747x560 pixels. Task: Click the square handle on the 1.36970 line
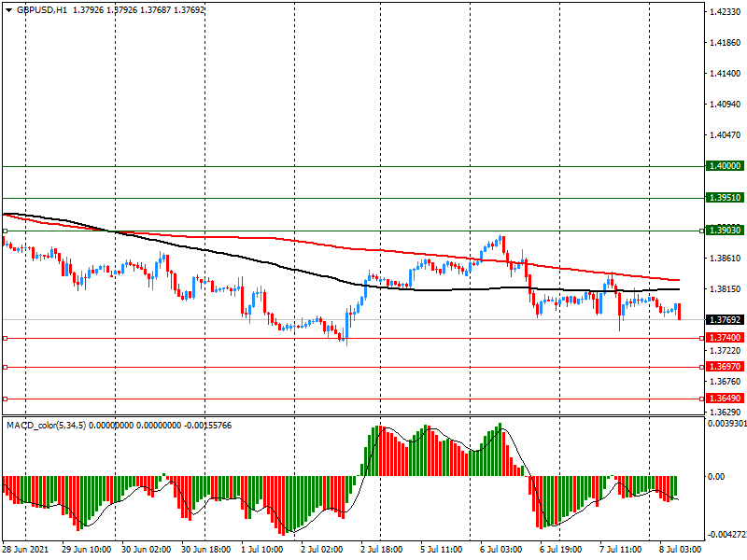click(5, 368)
